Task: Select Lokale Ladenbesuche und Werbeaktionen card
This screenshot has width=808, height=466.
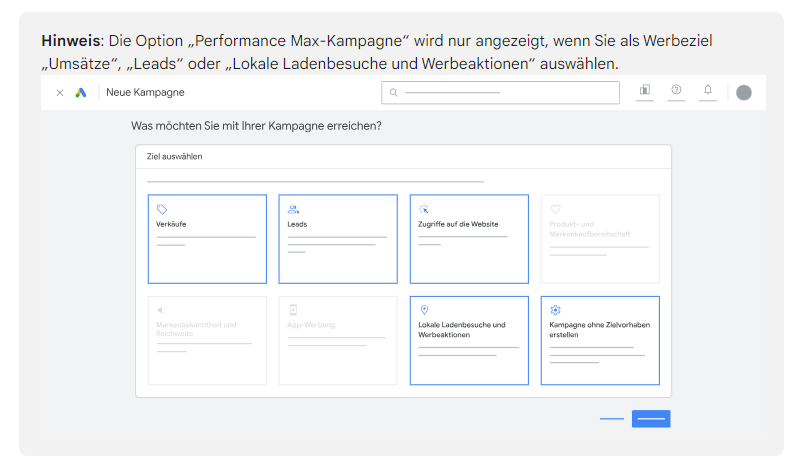Action: click(x=469, y=340)
